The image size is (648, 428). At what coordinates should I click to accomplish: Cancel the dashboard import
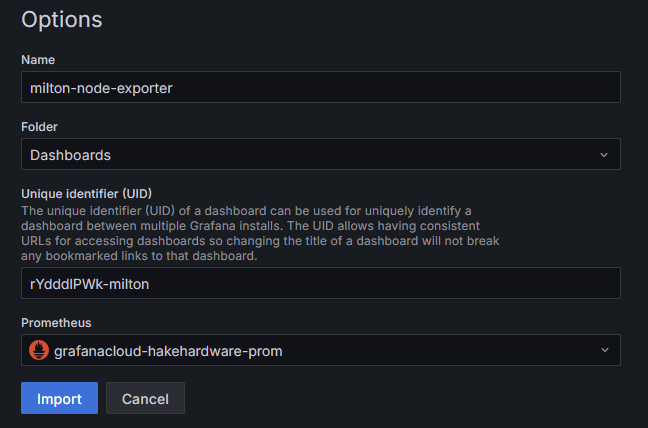coord(145,398)
